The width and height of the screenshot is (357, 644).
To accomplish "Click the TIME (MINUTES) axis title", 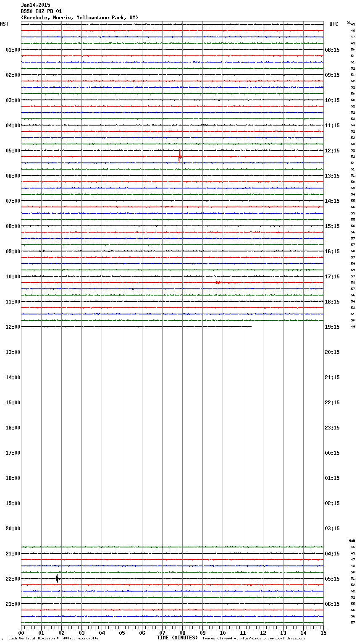I will 177,638.
